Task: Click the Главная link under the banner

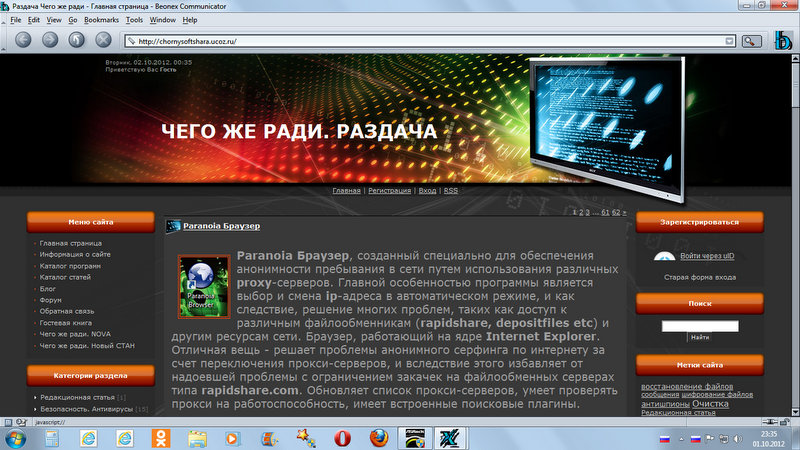Action: (346, 190)
